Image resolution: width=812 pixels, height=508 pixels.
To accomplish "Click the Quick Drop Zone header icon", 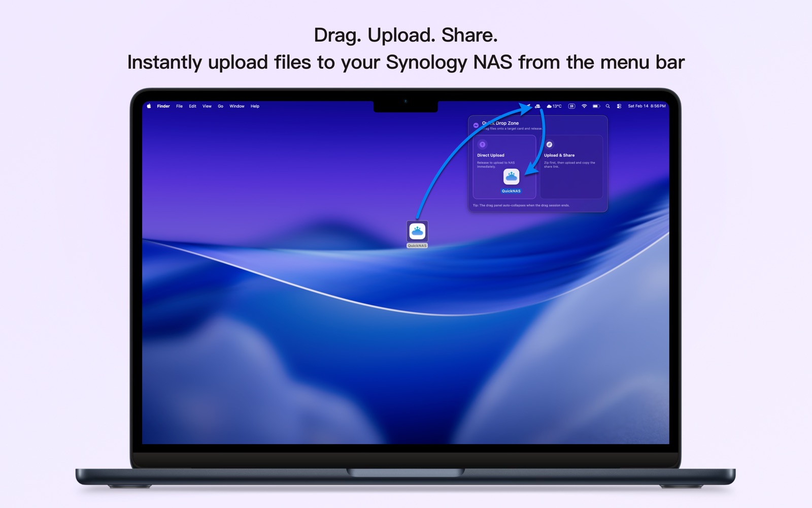I will pos(476,125).
